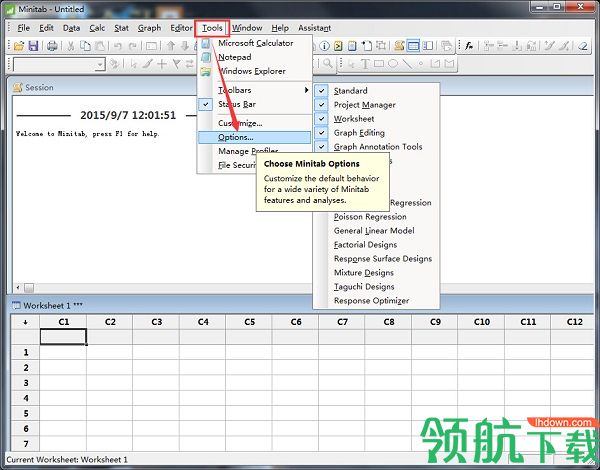Select the Line annotation tool
The height and width of the screenshot is (470, 600).
tap(407, 64)
